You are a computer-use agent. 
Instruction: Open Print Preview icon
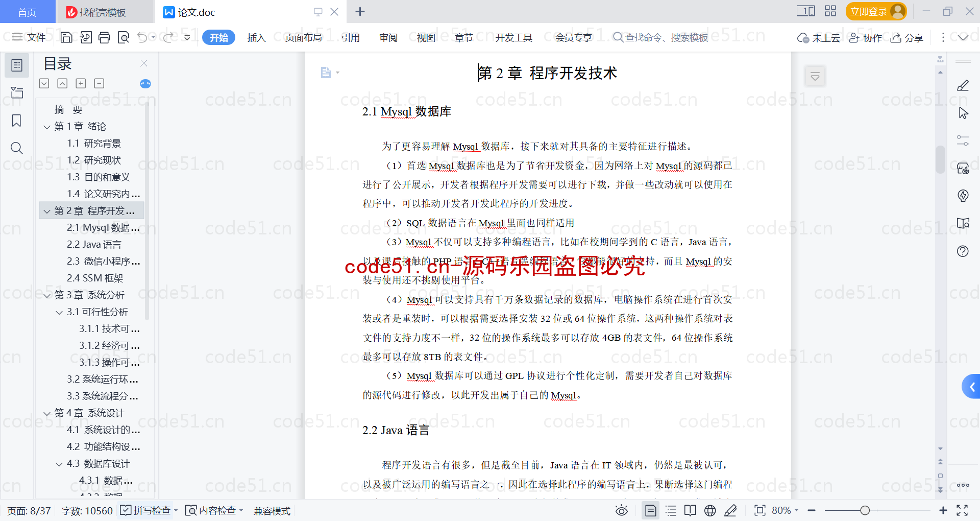point(123,37)
